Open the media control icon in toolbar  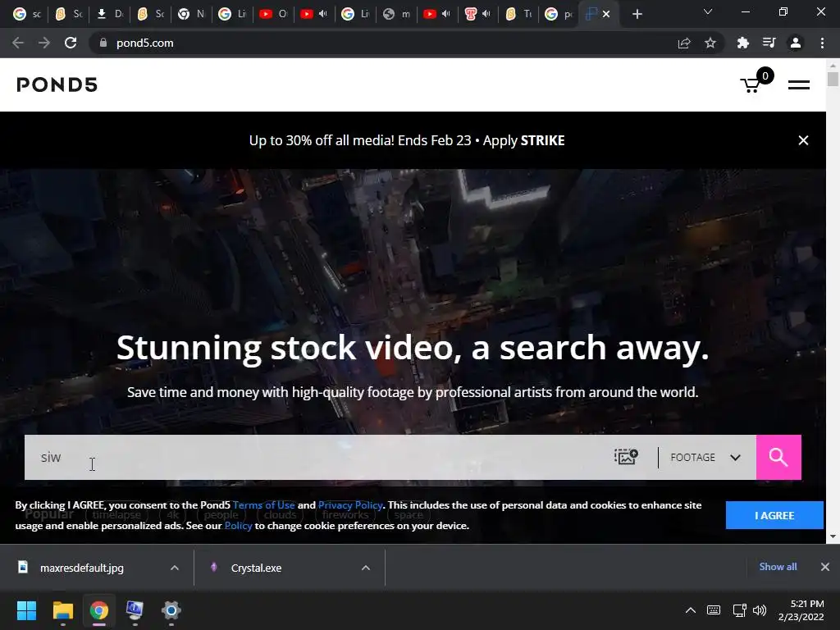coord(769,43)
